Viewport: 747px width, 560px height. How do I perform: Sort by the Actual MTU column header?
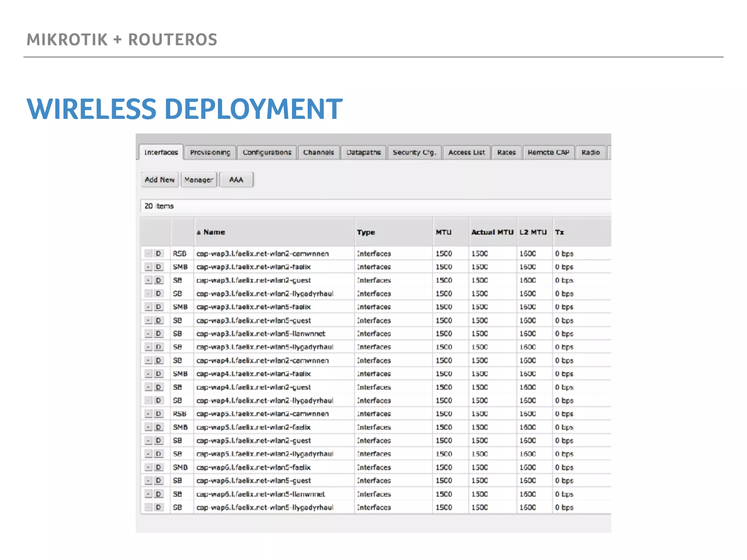493,232
